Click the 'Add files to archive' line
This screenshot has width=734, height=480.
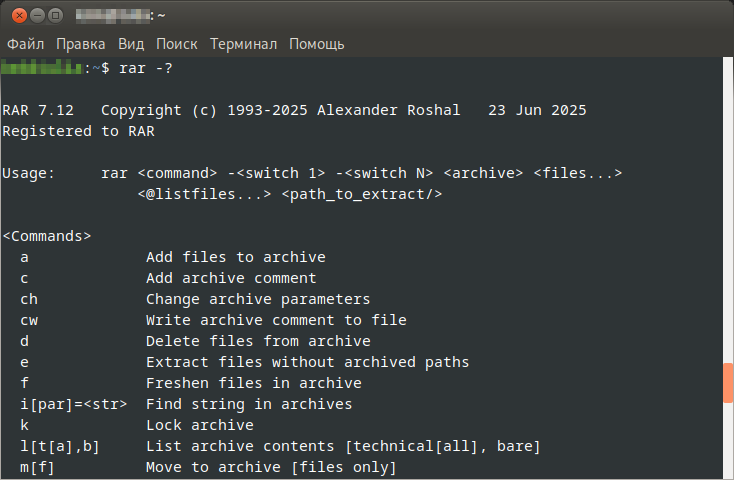coord(235,257)
